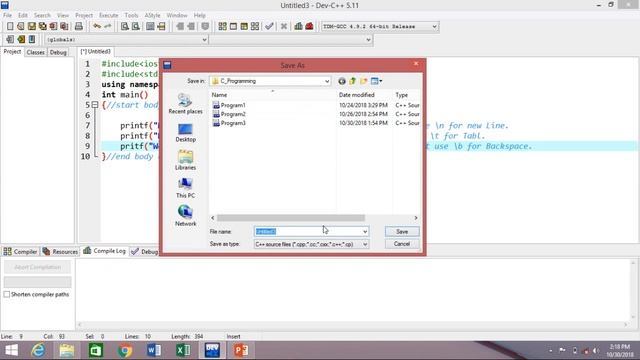640x360 pixels.
Task: Select the Resources bottom tab
Action: click(x=60, y=251)
